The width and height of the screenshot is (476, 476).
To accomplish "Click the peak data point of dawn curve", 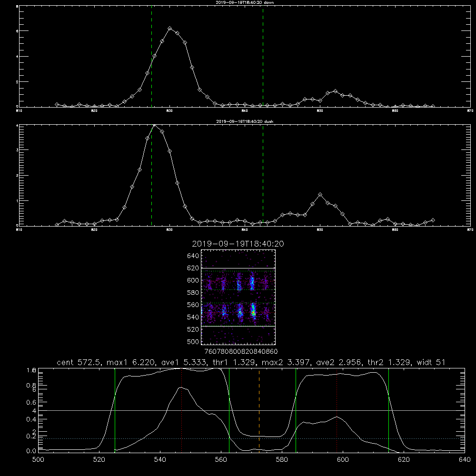I will (x=170, y=28).
